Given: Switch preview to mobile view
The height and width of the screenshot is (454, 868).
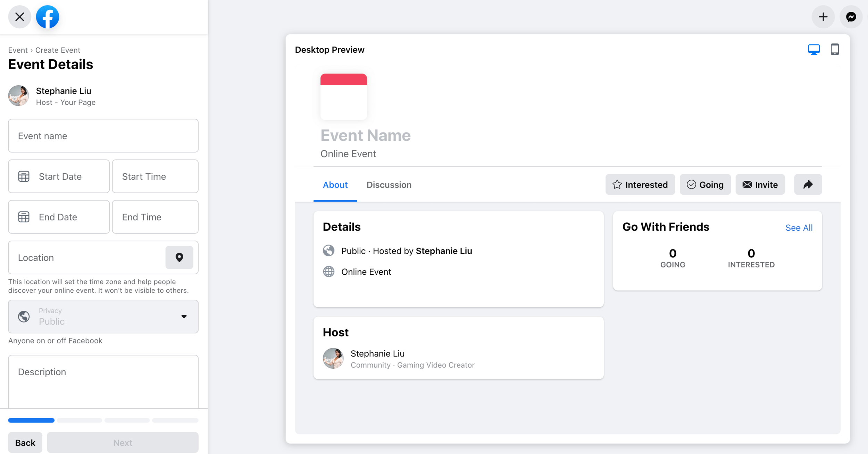Looking at the screenshot, I should pos(835,49).
